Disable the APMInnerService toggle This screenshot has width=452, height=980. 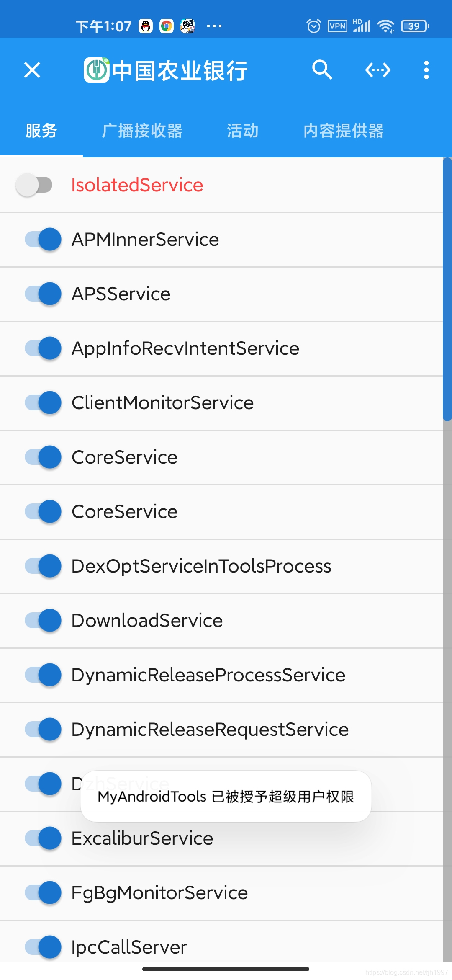43,239
